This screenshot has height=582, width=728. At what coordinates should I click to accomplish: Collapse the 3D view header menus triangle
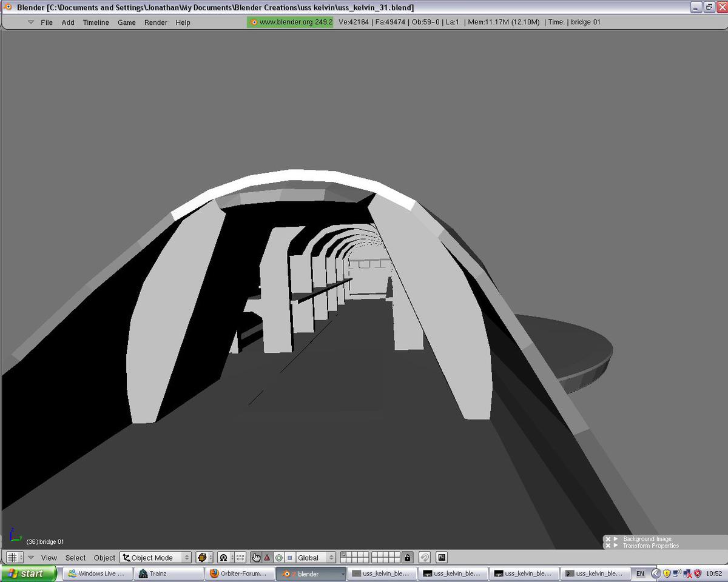(31, 558)
